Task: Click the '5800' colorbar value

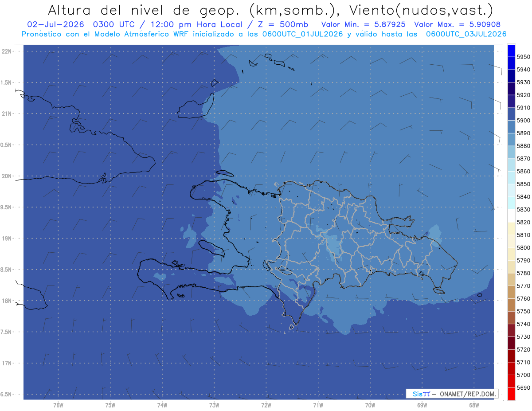Action: 524,248
